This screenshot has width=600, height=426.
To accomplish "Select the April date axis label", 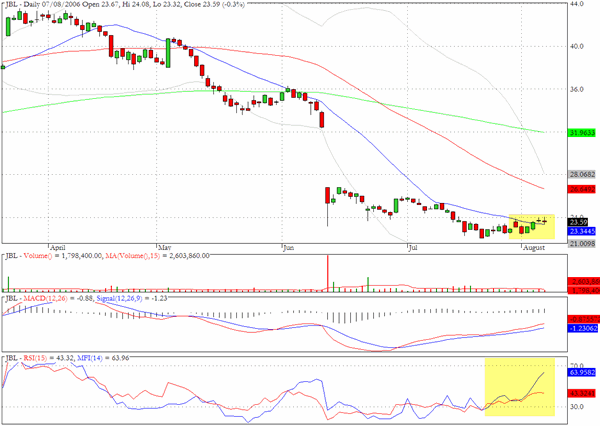I will 58,248.
